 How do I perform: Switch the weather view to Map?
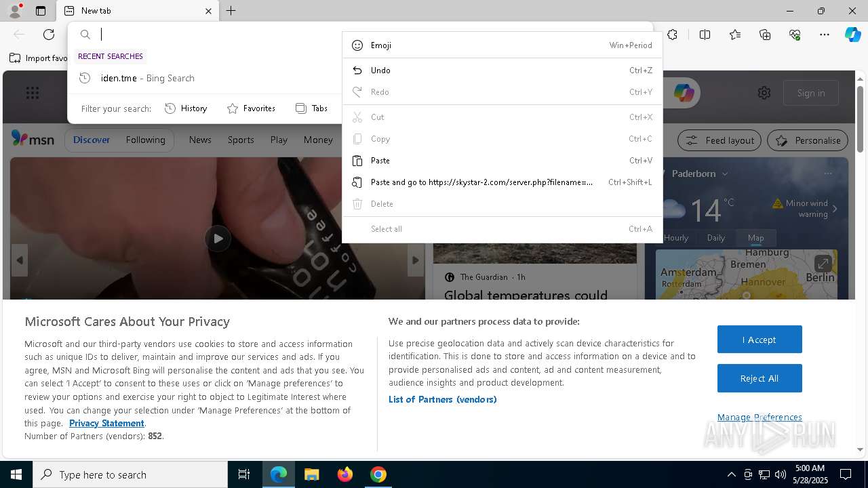point(756,238)
